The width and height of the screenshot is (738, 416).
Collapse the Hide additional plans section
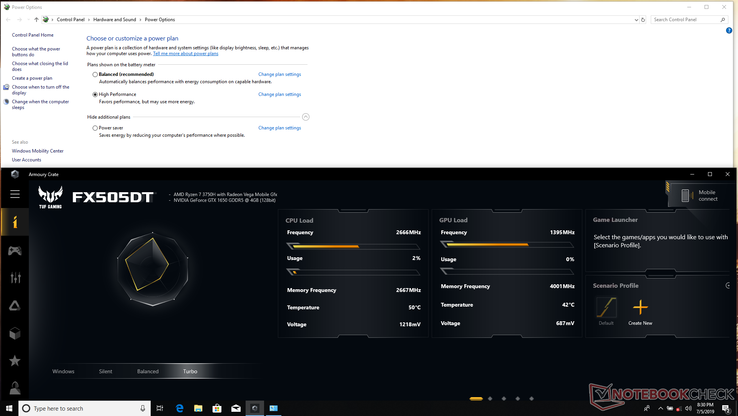tap(305, 117)
